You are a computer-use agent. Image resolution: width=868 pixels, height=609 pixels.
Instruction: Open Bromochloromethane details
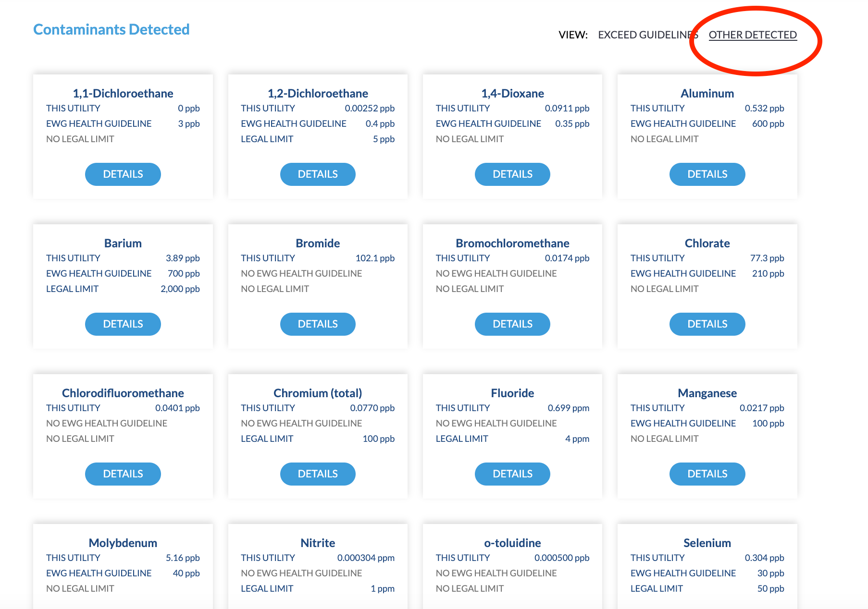pos(512,324)
